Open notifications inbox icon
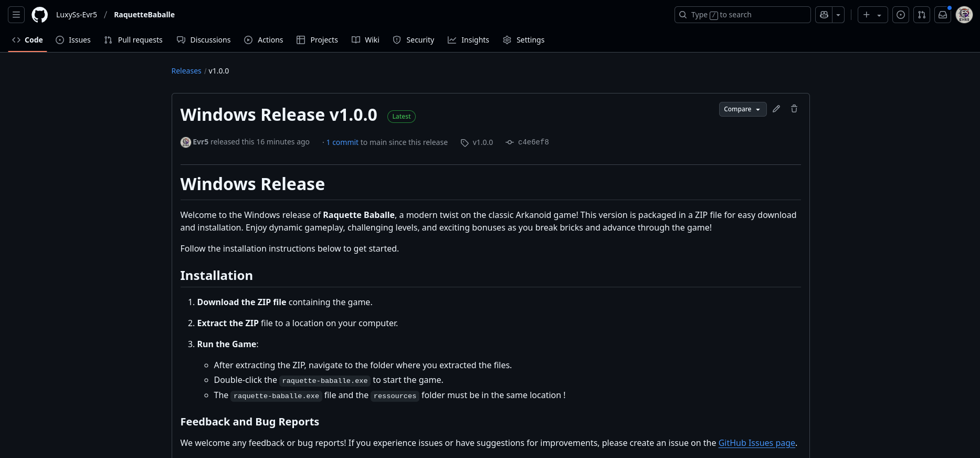This screenshot has width=980, height=458. (943, 15)
